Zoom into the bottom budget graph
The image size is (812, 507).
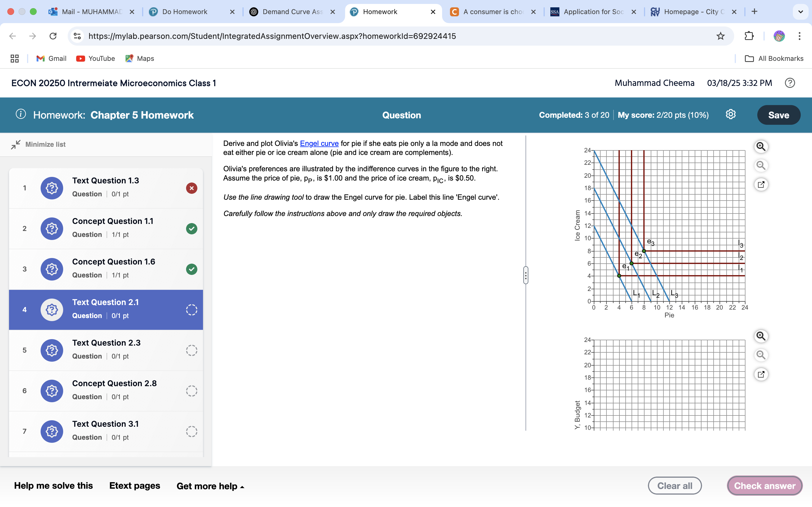(761, 336)
